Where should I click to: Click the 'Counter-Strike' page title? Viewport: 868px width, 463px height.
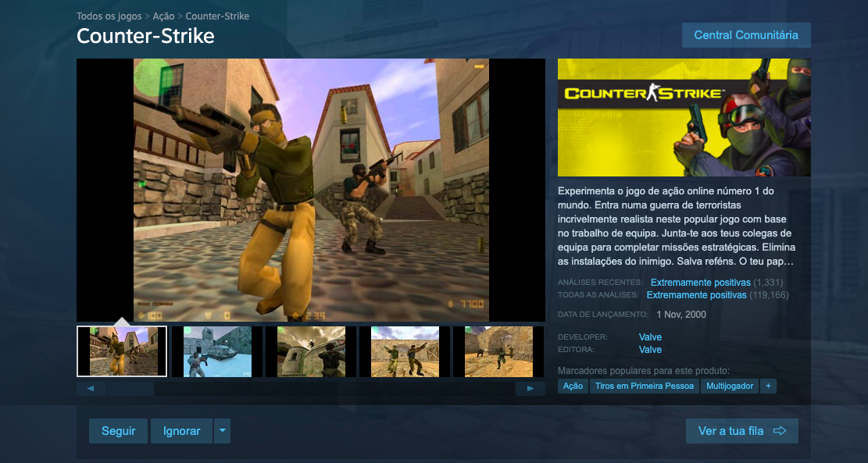145,36
